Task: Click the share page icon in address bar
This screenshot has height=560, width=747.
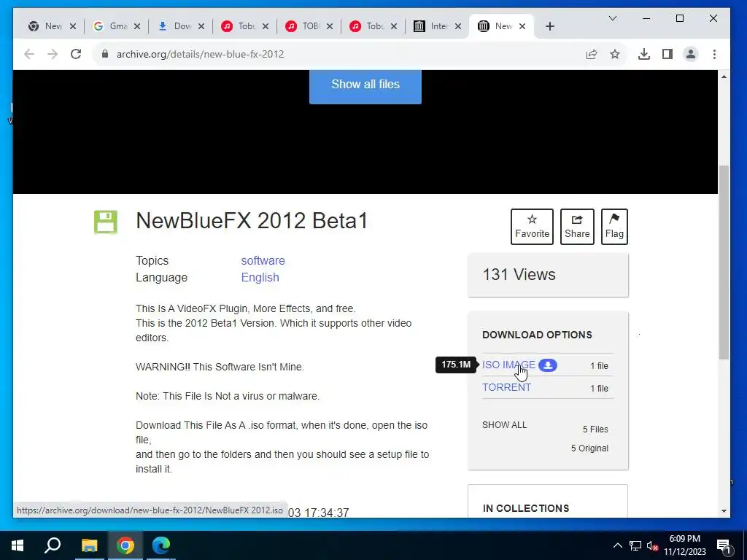Action: [591, 54]
